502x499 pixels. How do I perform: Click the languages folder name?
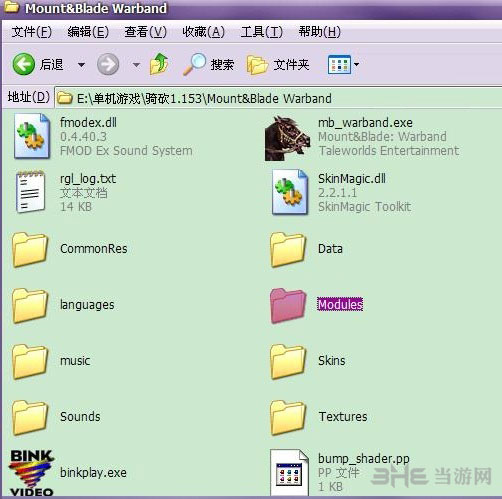[87, 305]
